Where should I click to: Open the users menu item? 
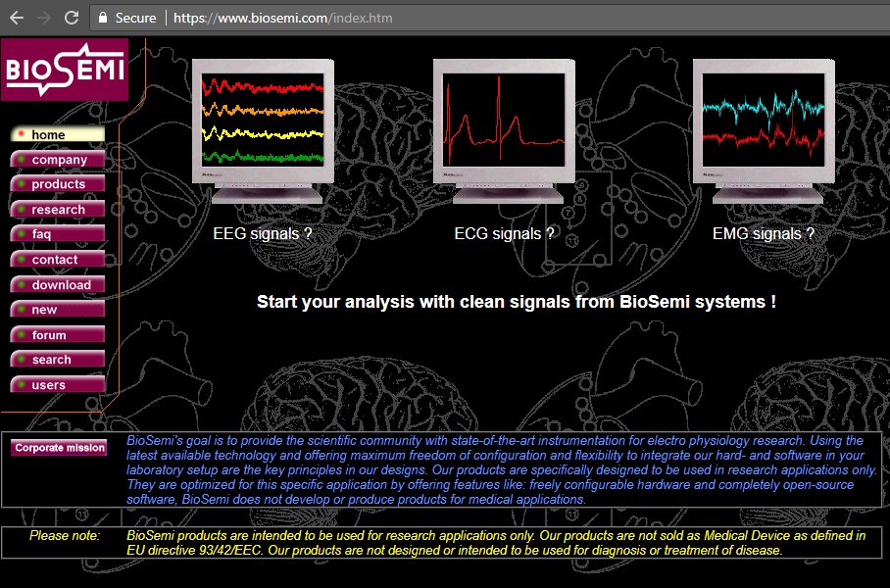(57, 385)
